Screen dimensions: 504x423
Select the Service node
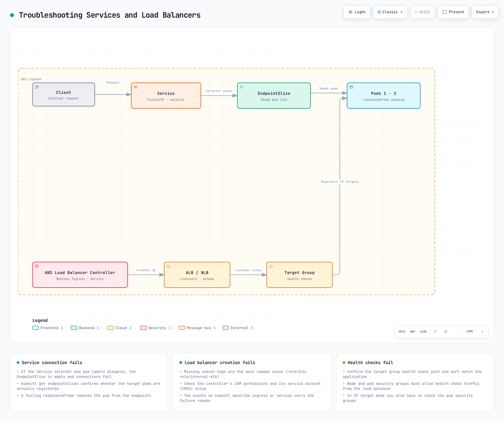[x=166, y=96]
